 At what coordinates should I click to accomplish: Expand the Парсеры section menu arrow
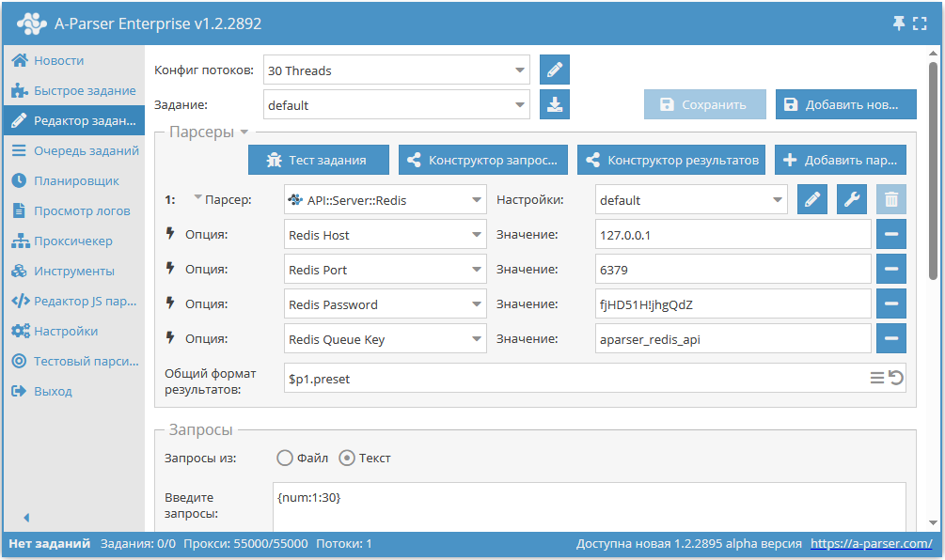point(244,132)
